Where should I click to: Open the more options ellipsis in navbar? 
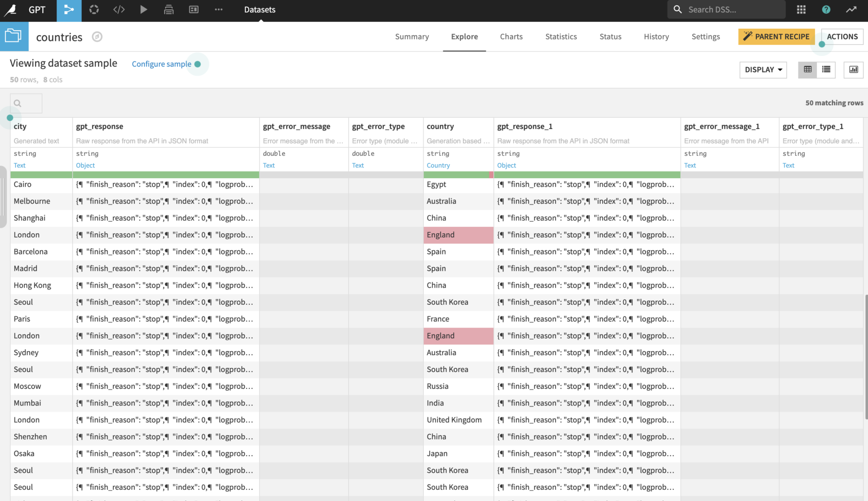[x=218, y=10]
